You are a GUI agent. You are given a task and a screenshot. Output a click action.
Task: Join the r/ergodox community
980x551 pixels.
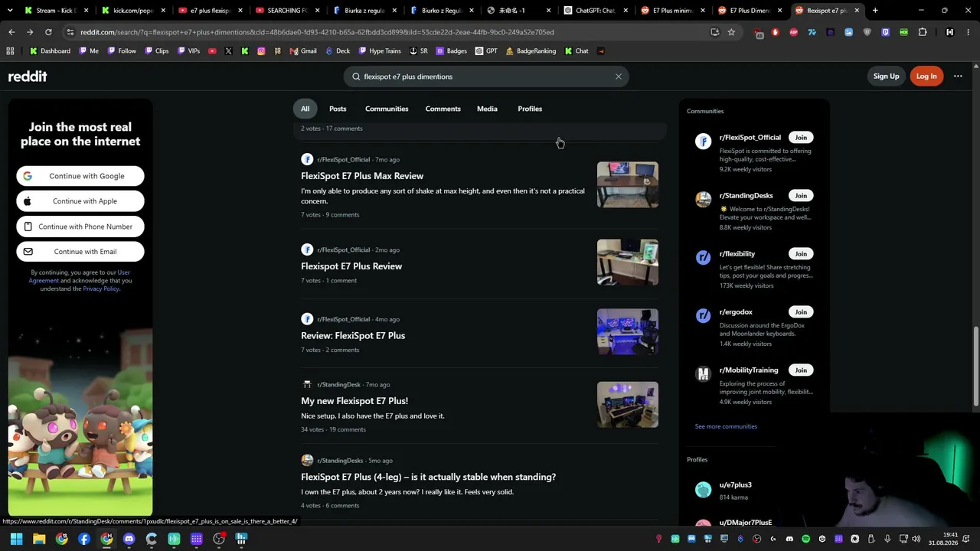coord(801,312)
